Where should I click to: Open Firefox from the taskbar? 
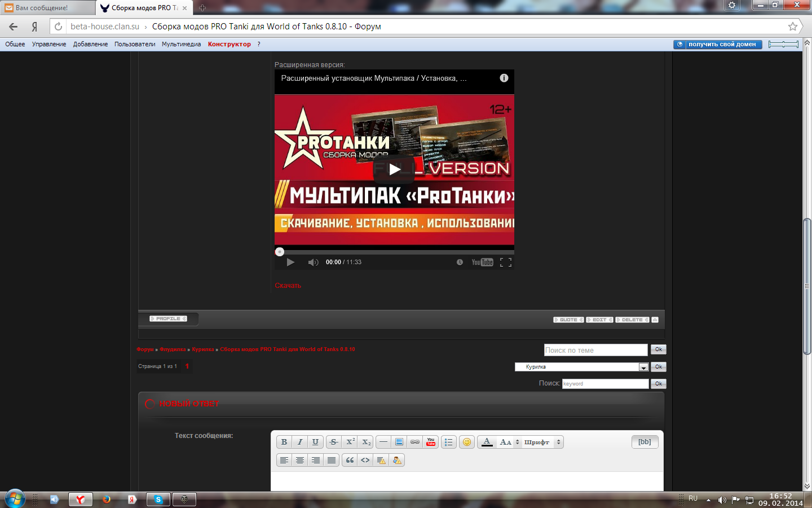coord(106,500)
